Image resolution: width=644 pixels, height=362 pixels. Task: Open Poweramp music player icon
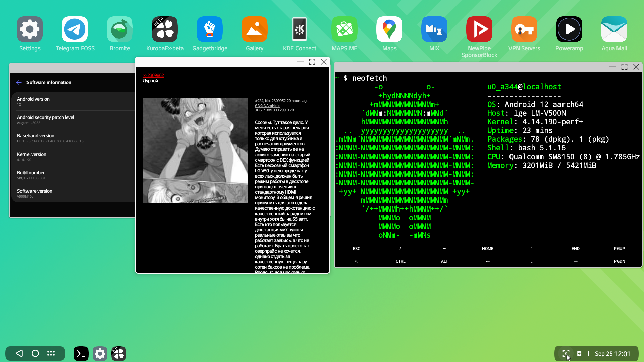pyautogui.click(x=569, y=29)
